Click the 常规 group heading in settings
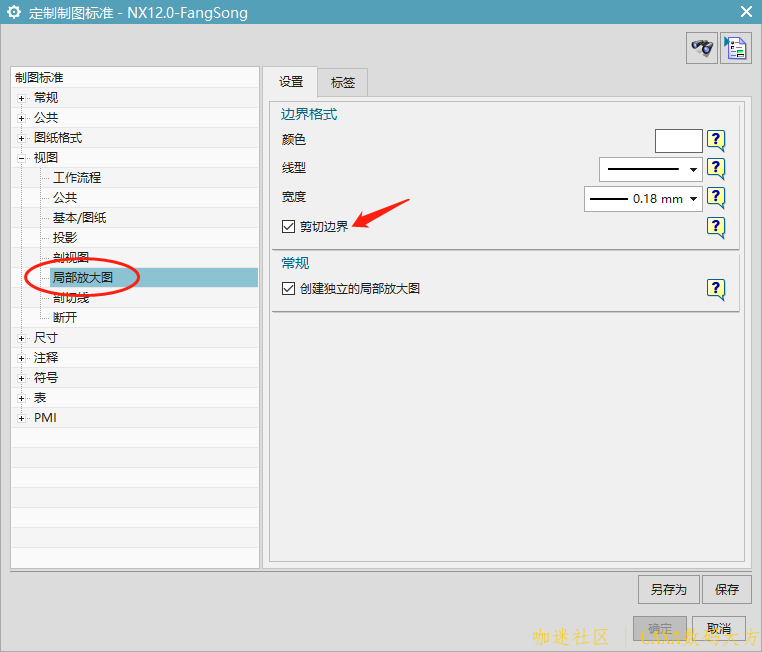This screenshot has width=762, height=652. 295,263
